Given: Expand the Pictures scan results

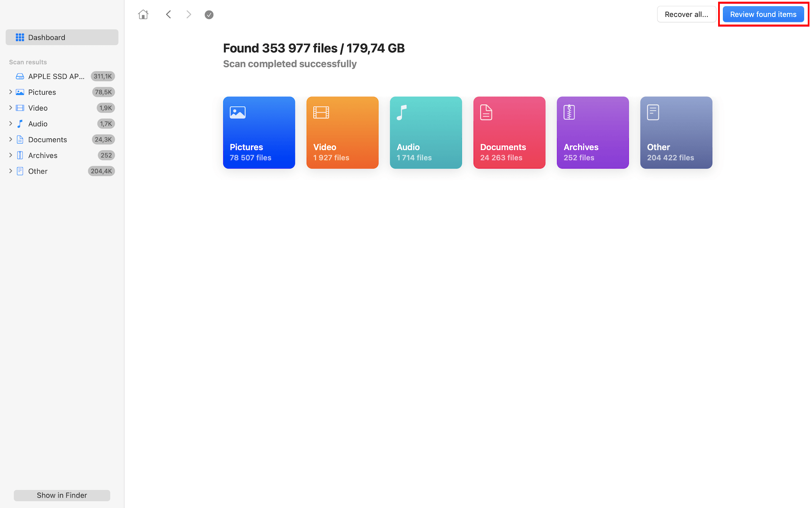Looking at the screenshot, I should click(10, 92).
